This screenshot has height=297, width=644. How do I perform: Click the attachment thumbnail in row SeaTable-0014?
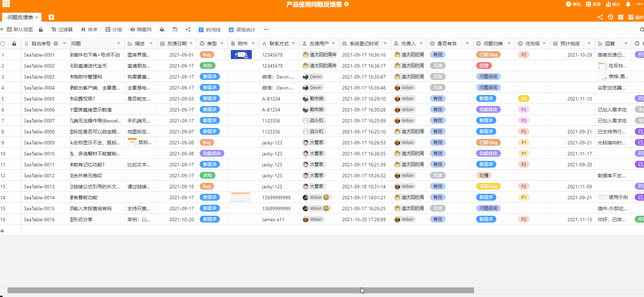click(240, 197)
